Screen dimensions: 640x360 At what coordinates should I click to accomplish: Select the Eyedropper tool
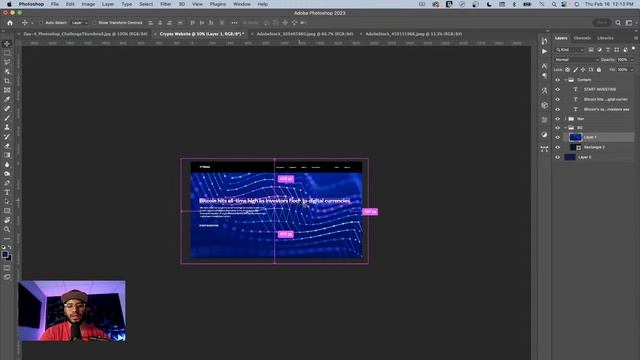pyautogui.click(x=7, y=99)
